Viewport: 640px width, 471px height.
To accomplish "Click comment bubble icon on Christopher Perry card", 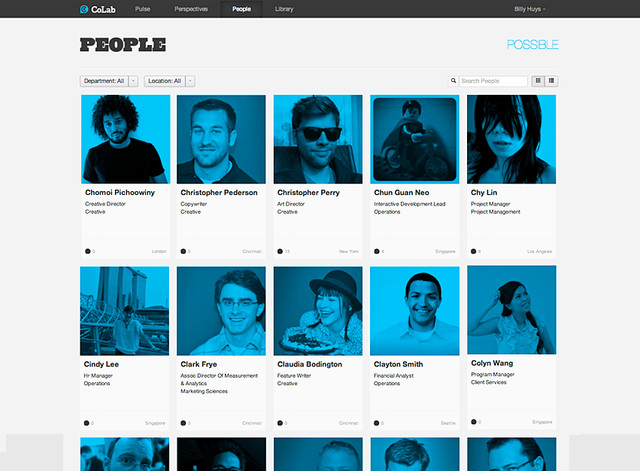I will 280,251.
